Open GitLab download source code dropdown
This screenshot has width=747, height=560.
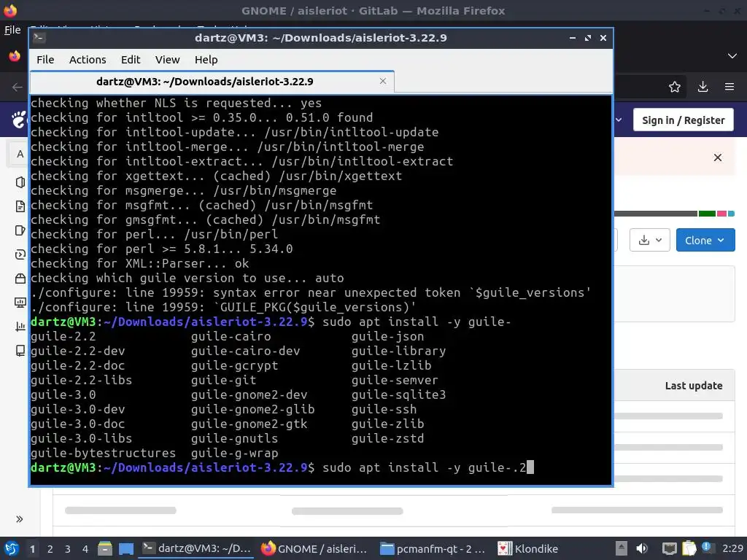(650, 241)
